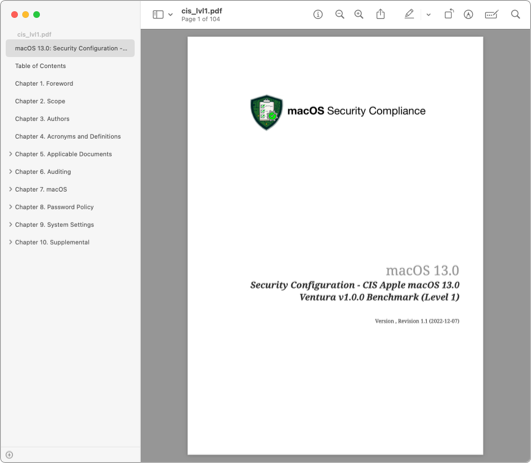Show the document Inspector info
This screenshot has width=531, height=464.
(x=318, y=15)
